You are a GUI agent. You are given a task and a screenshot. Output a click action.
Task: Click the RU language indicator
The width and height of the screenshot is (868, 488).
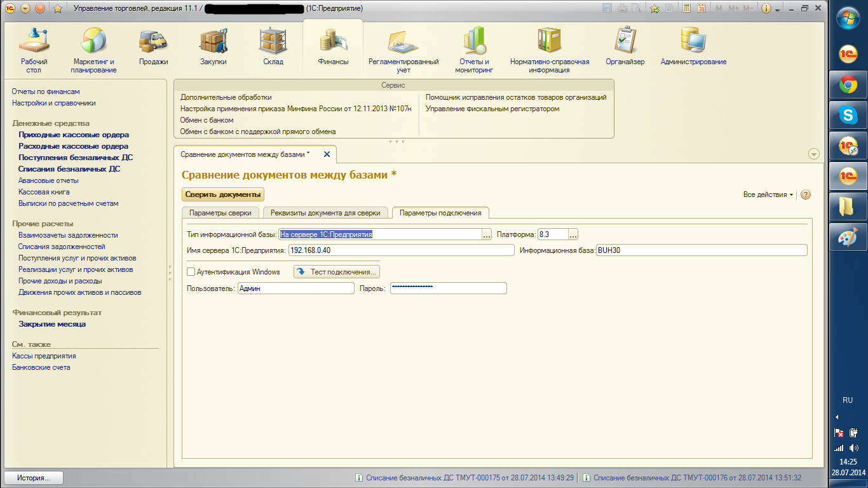(848, 400)
